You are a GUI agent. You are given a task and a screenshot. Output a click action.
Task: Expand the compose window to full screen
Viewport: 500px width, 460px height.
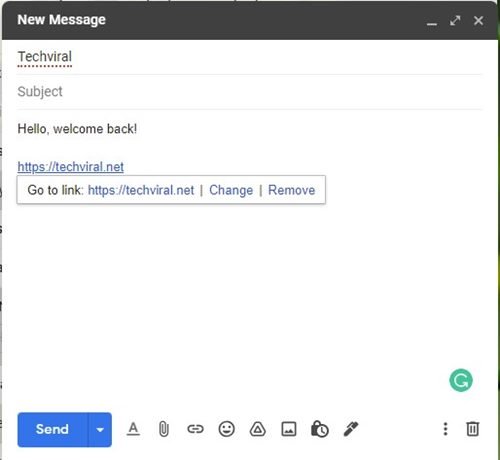(x=455, y=21)
